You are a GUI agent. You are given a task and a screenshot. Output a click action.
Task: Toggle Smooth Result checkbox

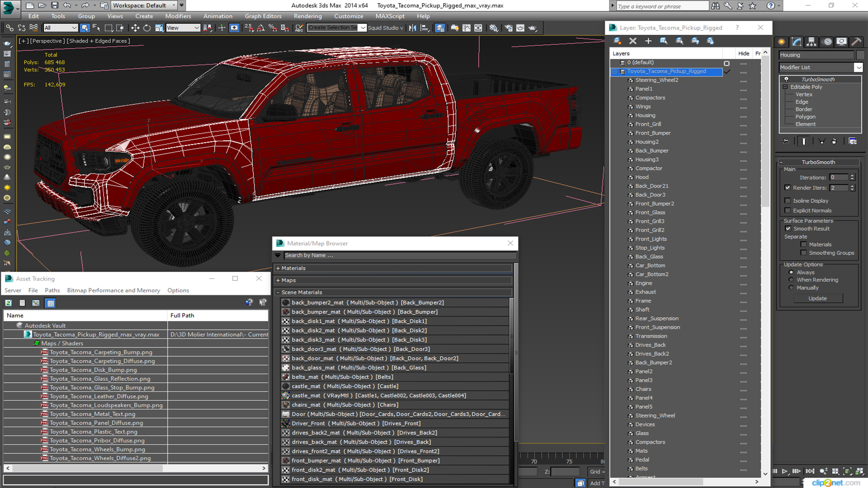[x=788, y=229]
